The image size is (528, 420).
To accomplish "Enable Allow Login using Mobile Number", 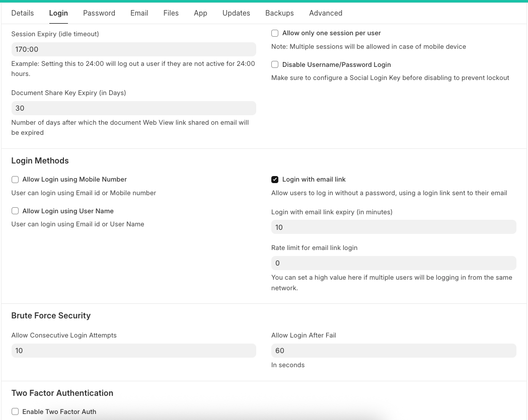I will [15, 180].
